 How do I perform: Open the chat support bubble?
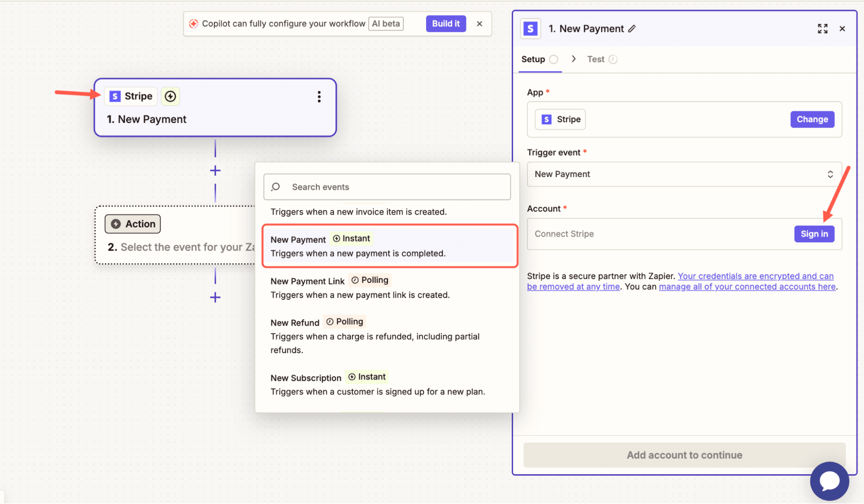point(829,481)
